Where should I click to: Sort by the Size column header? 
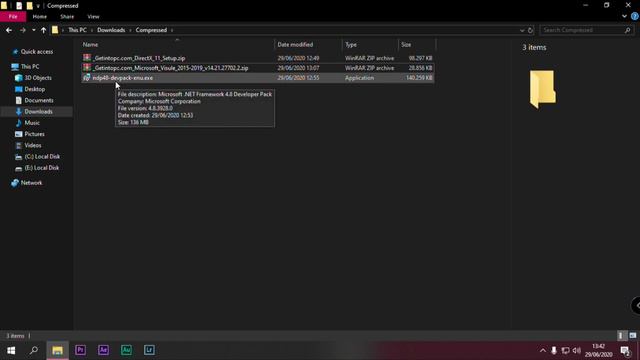(x=406, y=44)
